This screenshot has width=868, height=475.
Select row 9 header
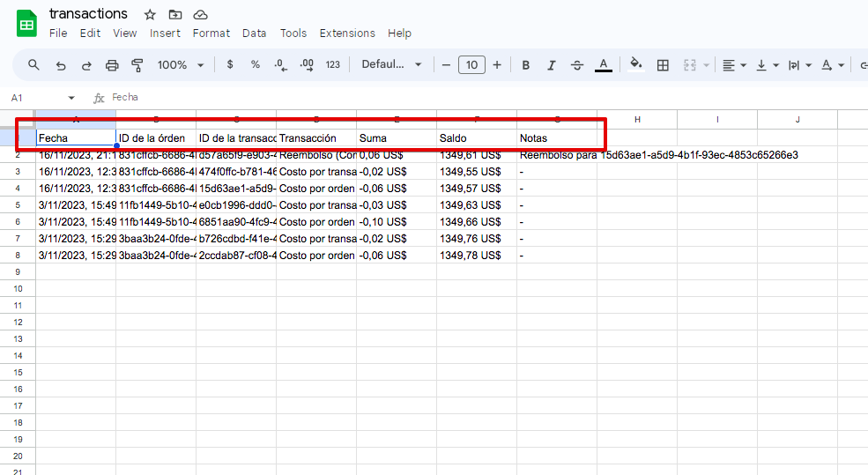click(x=18, y=271)
